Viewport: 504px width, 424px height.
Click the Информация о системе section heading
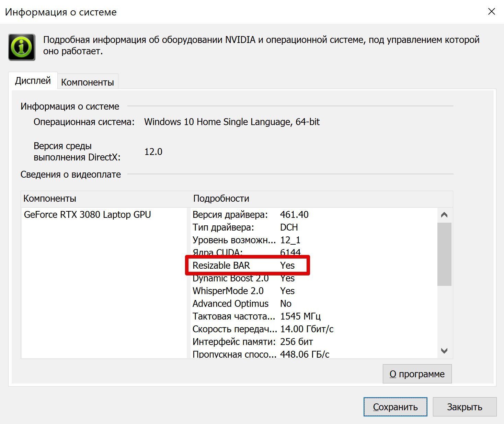coord(70,107)
